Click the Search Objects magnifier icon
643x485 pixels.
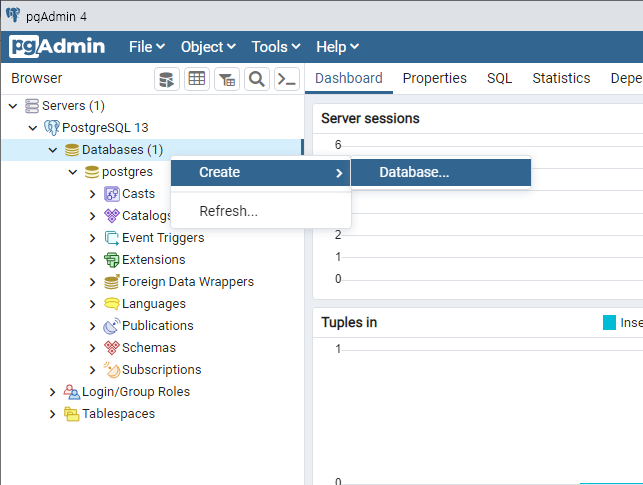[x=257, y=79]
